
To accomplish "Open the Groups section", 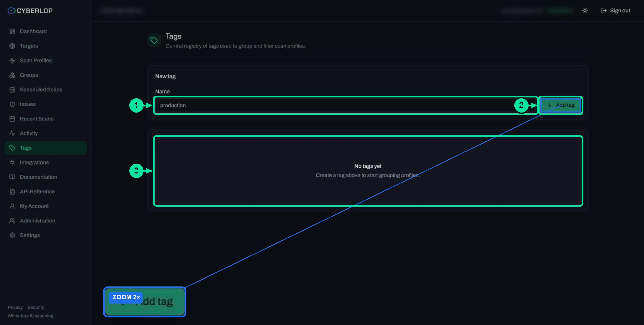I will pyautogui.click(x=46, y=75).
